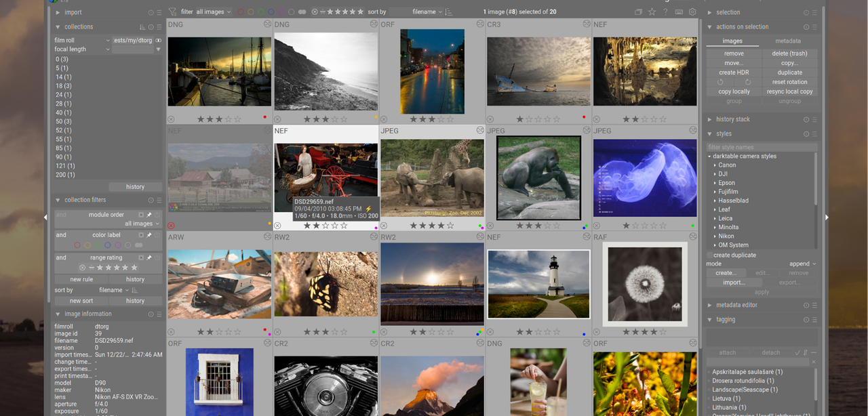868x416 pixels.
Task: Click the rejected X on faded barn NEF thumbnail
Action: coord(171,226)
